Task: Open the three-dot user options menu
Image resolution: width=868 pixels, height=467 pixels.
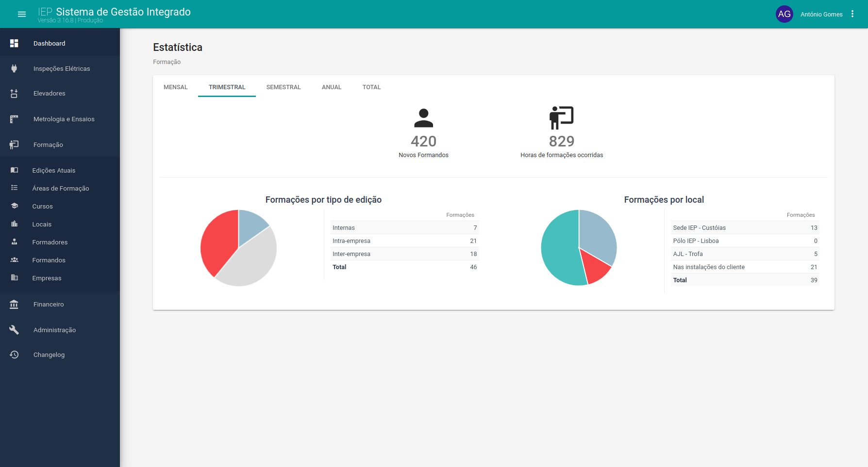Action: [x=852, y=14]
